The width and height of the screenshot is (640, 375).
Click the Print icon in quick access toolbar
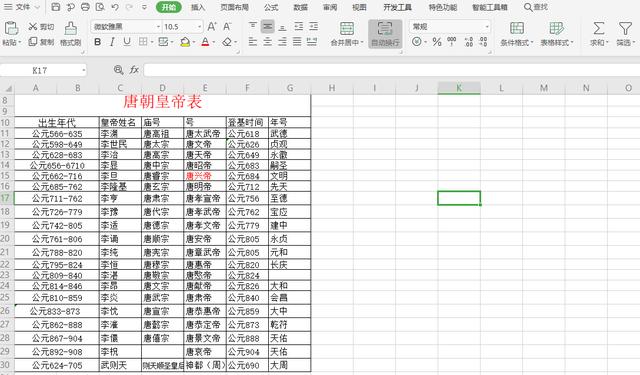[85, 7]
